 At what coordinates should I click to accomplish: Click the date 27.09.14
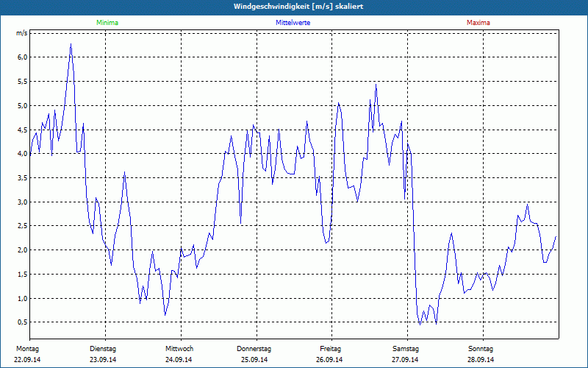(x=405, y=360)
